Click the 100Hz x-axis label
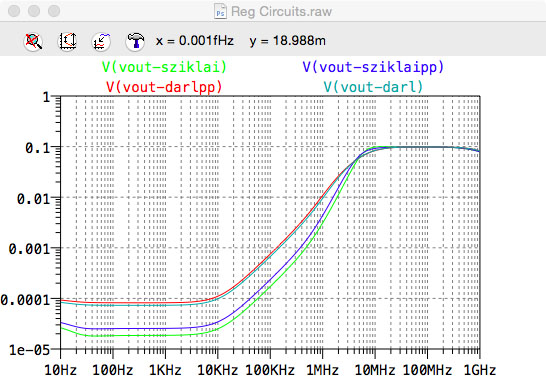546x379 pixels. pos(112,370)
